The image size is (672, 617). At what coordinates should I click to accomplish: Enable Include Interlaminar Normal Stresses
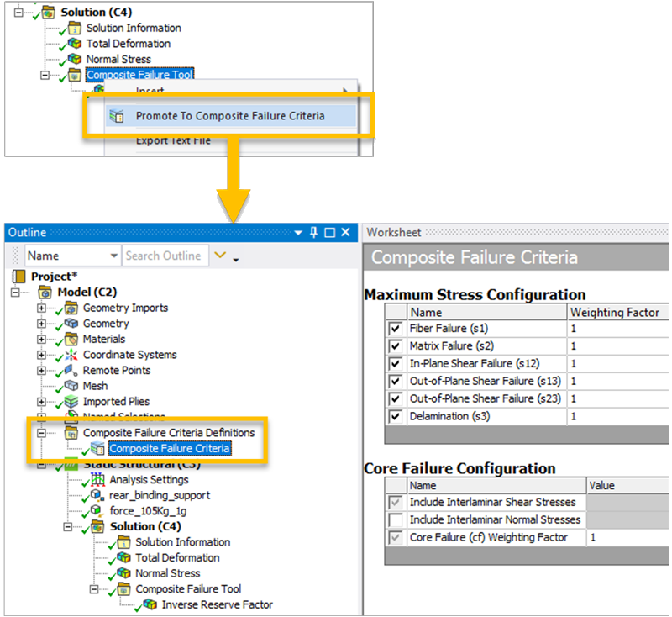396,520
